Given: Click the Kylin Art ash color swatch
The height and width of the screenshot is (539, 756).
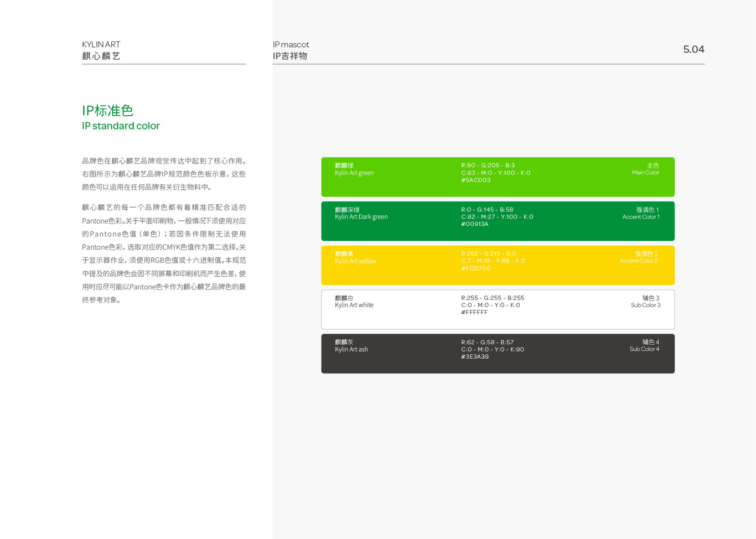Looking at the screenshot, I should tap(498, 354).
